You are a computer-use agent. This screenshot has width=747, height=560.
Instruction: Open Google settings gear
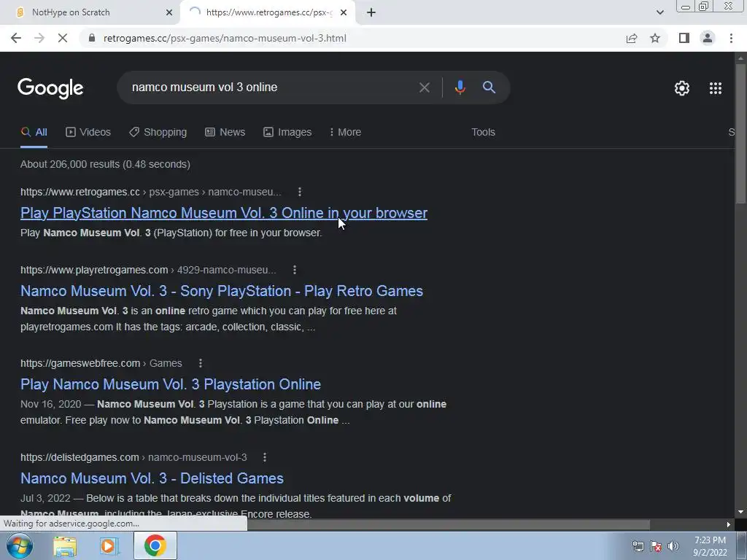[682, 88]
